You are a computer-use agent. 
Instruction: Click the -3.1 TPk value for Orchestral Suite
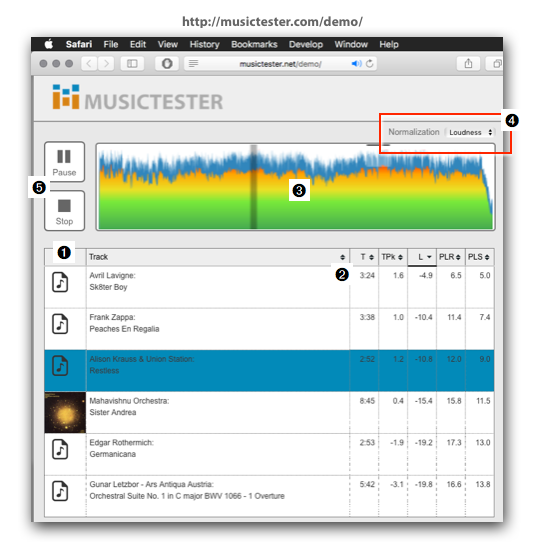coord(397,484)
